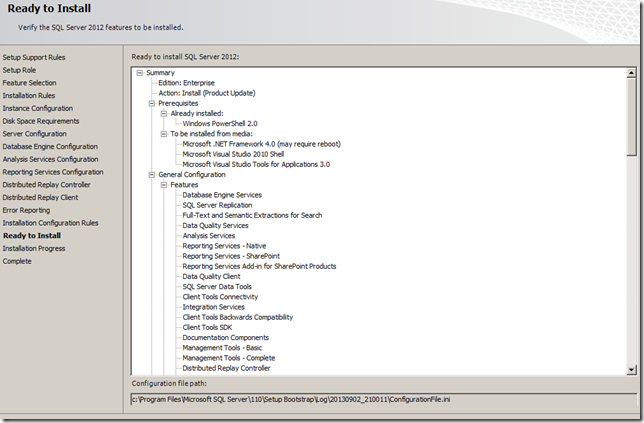Click 'Visual Studio Tools for Applications 3.0'

point(256,164)
